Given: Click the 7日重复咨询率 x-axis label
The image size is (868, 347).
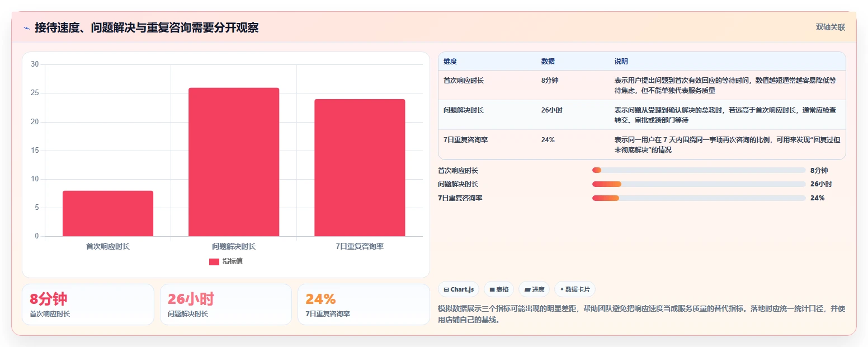Looking at the screenshot, I should (x=360, y=246).
